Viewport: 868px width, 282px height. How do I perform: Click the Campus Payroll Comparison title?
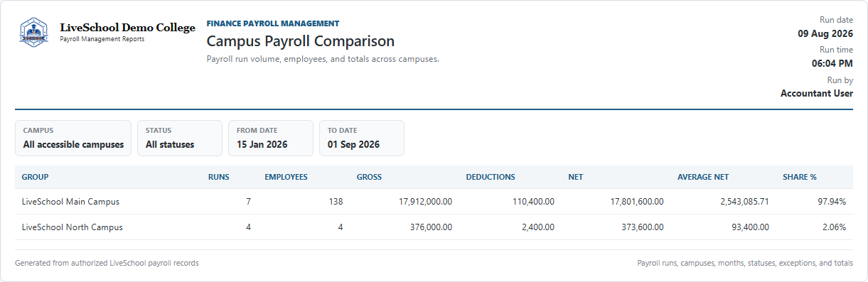[x=301, y=41]
